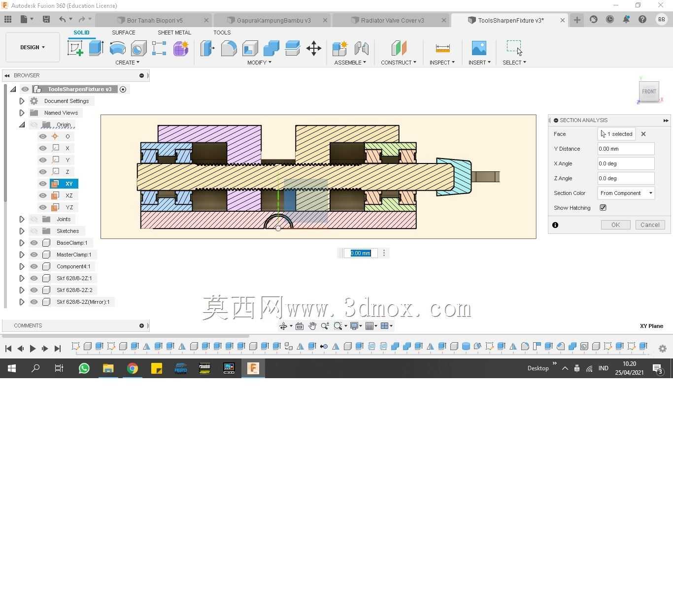Viewport: 673px width, 616px height.
Task: Hide the Component4:1 component
Action: (34, 266)
